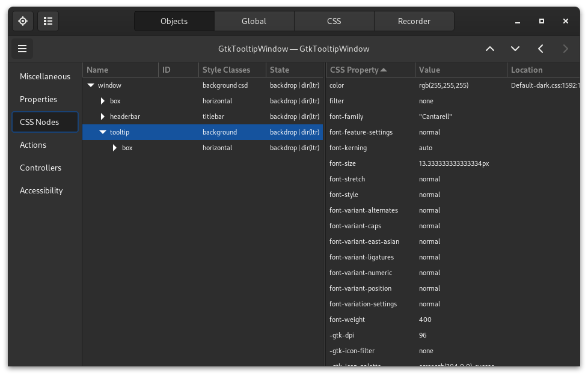
Task: Click Default-dark.css location entry
Action: click(545, 85)
